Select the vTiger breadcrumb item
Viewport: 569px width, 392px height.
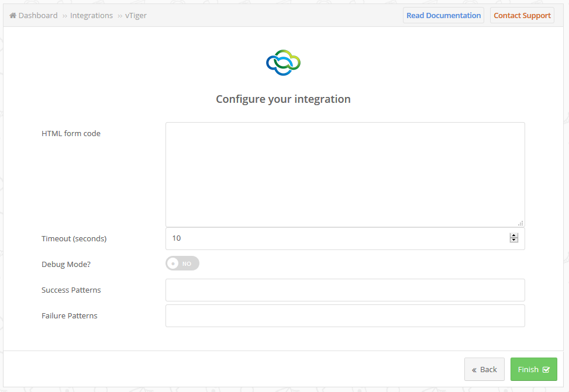[x=136, y=15]
